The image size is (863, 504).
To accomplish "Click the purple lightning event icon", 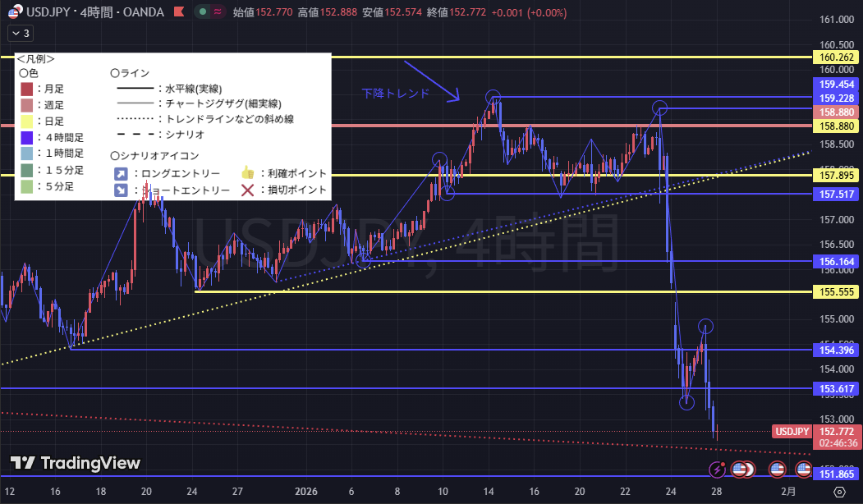I will 718,470.
